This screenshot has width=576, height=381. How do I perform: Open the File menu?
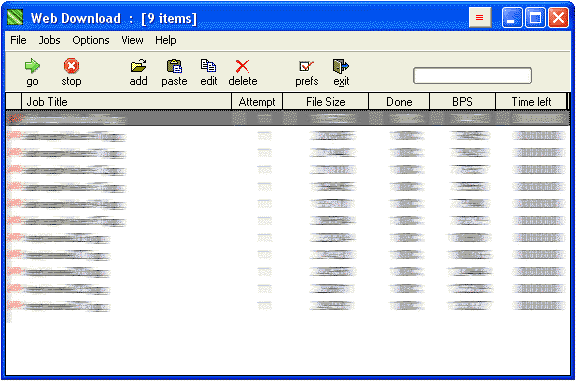(x=18, y=40)
